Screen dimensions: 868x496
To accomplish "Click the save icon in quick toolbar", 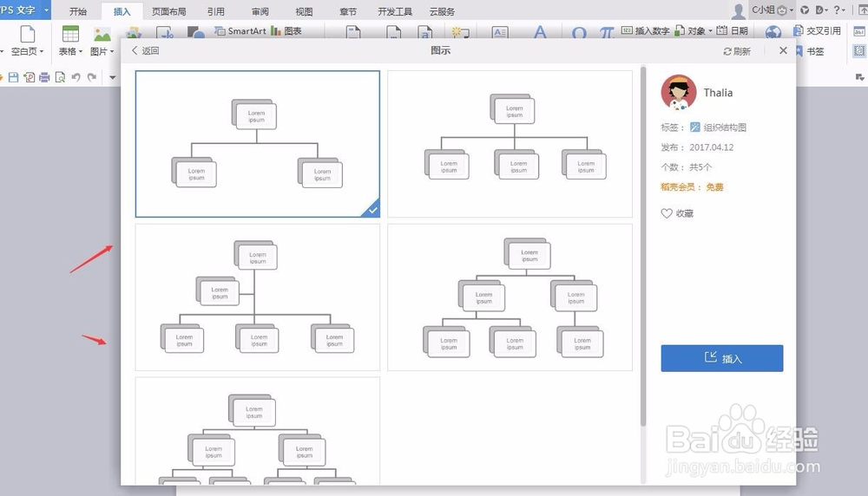I will click(13, 77).
